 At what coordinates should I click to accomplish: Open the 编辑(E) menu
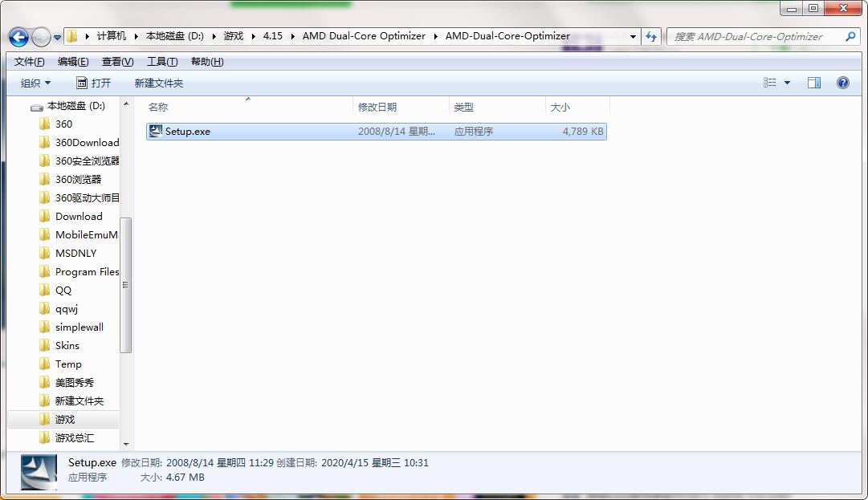click(x=73, y=62)
